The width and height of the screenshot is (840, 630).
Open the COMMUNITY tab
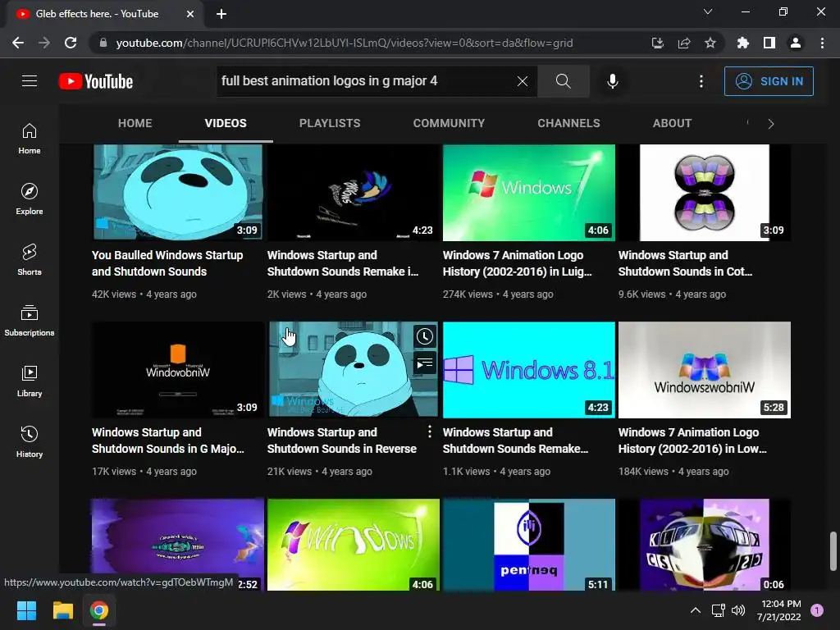[x=449, y=123]
